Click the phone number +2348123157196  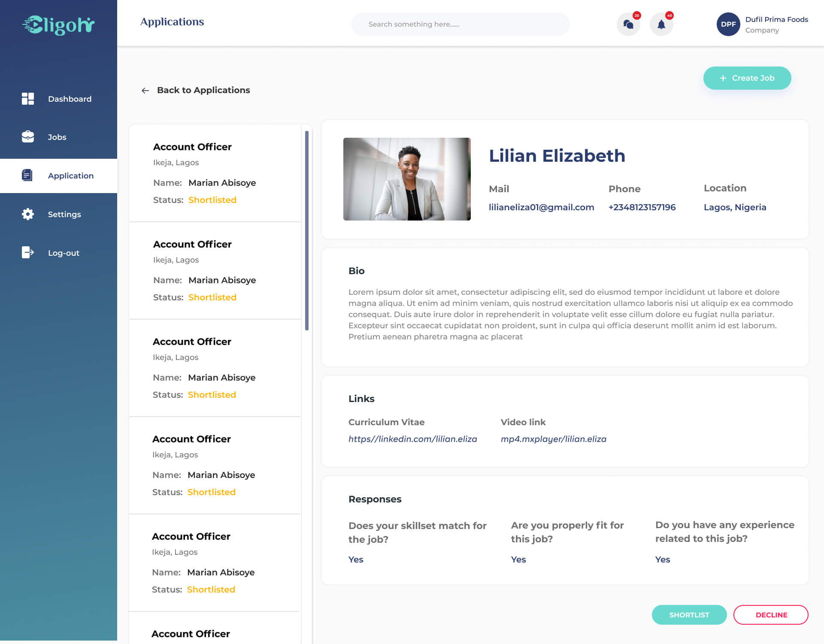[x=642, y=207]
